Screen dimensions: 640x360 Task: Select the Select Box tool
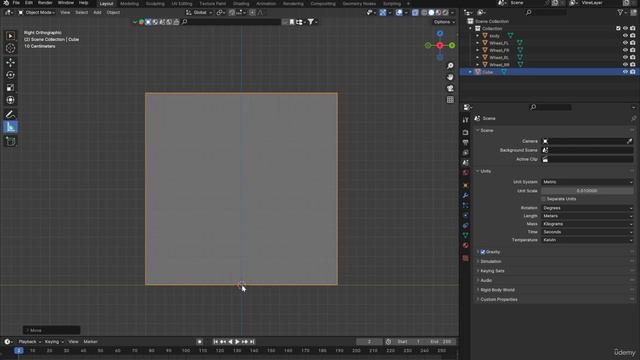pyautogui.click(x=11, y=36)
